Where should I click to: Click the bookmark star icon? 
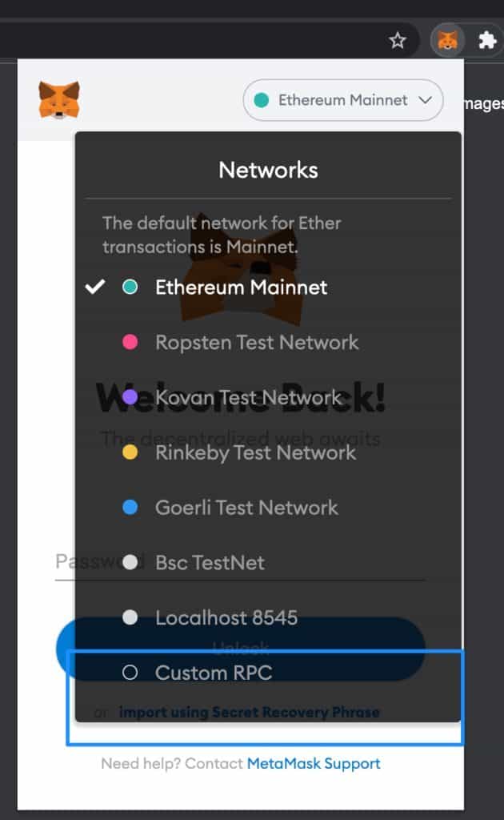[x=398, y=40]
